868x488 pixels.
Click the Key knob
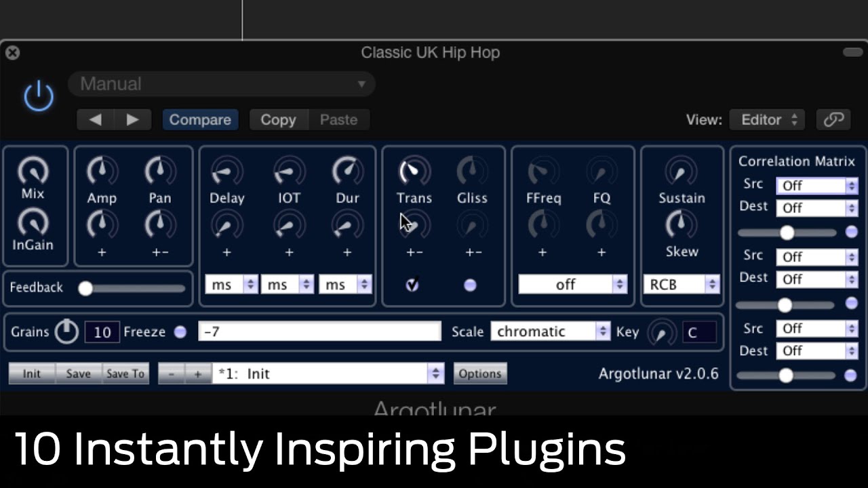coord(662,332)
